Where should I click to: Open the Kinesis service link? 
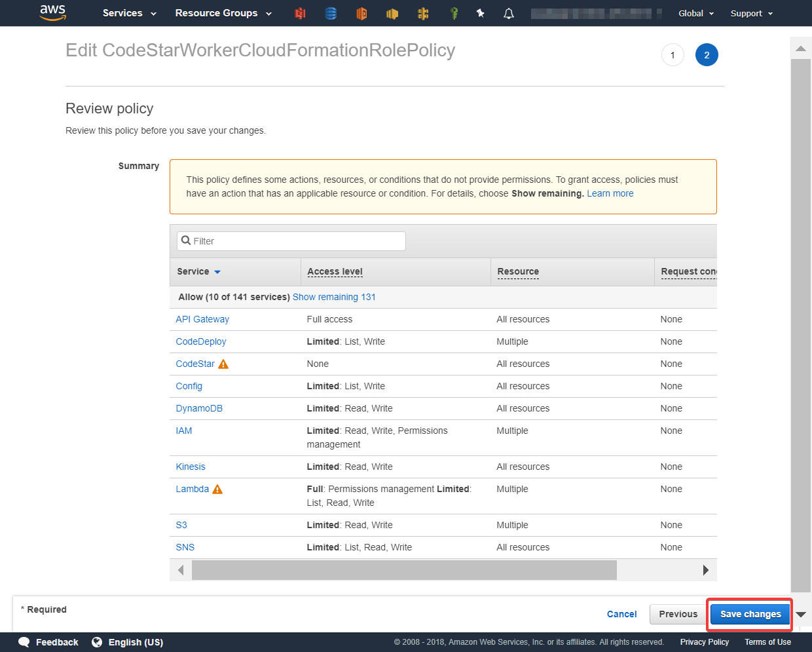click(191, 467)
